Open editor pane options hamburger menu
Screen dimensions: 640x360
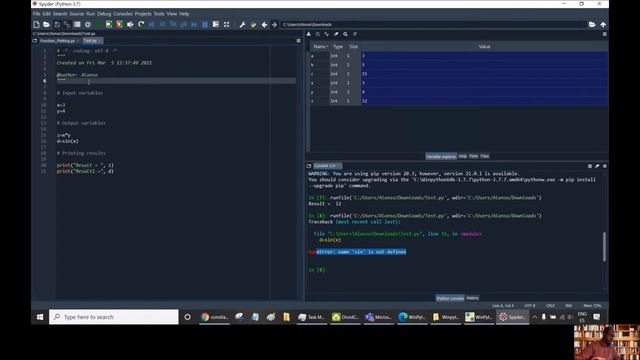[298, 41]
